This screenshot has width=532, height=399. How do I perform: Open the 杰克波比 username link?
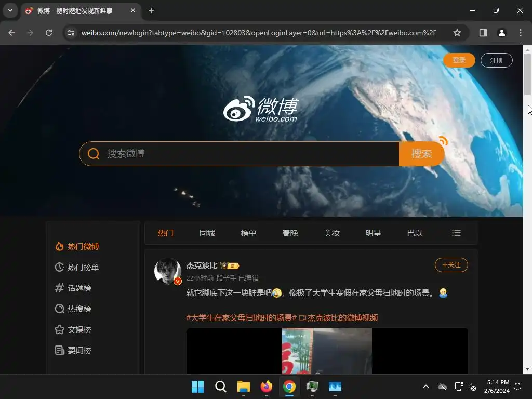click(202, 265)
